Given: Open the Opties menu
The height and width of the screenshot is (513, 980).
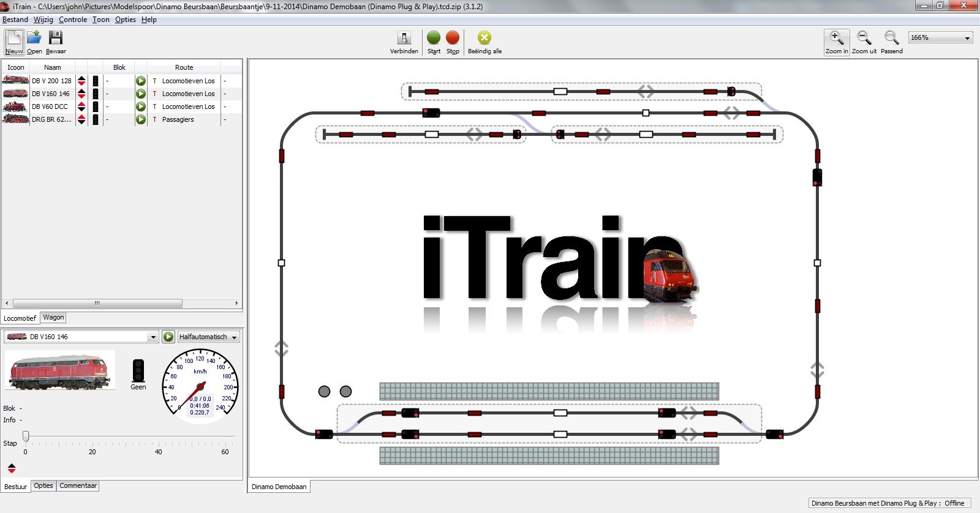Looking at the screenshot, I should (126, 20).
